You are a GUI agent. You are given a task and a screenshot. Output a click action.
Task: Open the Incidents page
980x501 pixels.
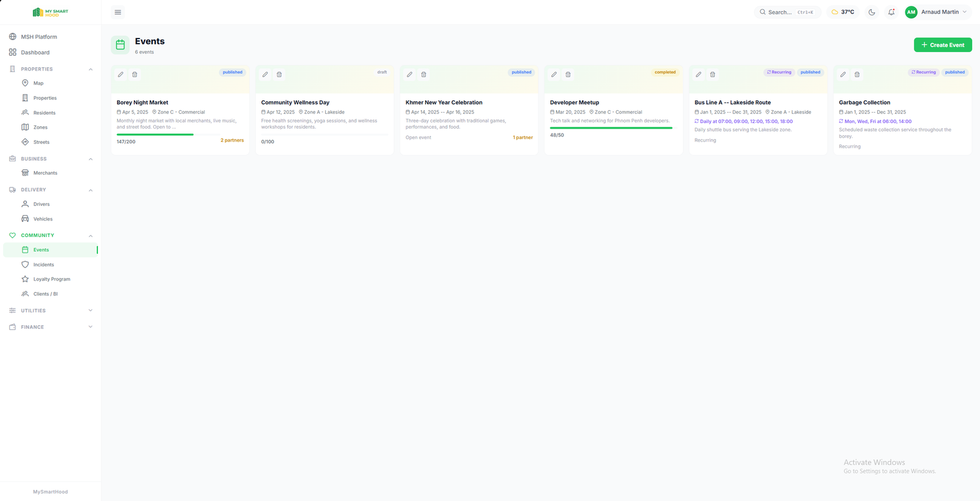50,265
